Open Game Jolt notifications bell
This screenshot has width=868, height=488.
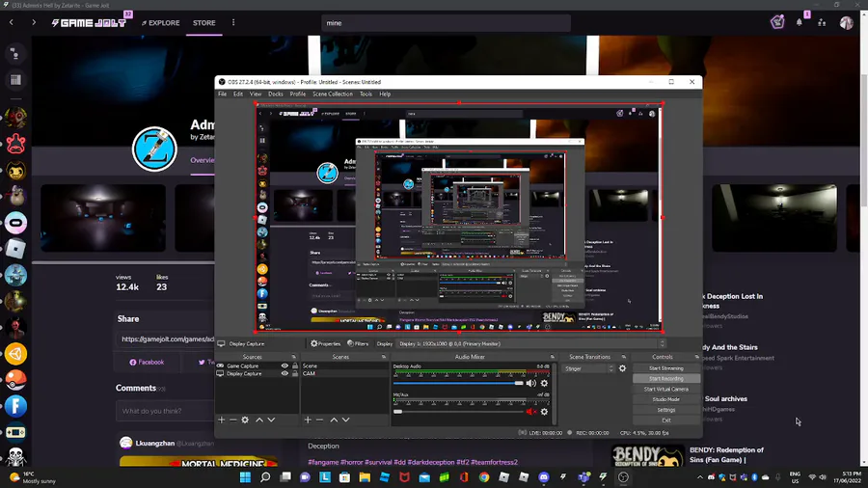click(800, 23)
